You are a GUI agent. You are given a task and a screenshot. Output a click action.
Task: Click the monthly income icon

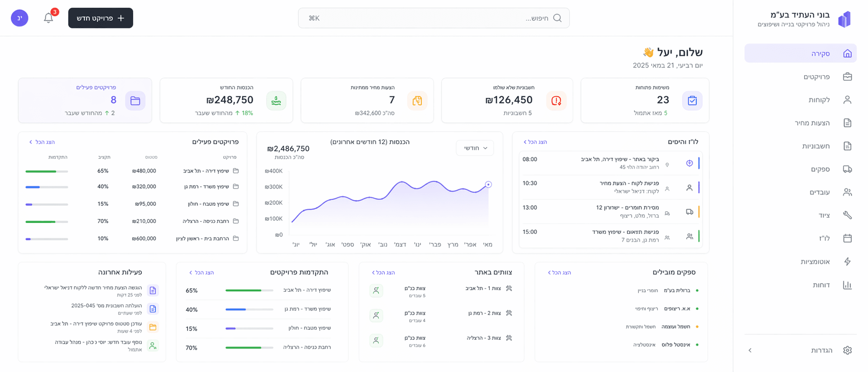[276, 101]
